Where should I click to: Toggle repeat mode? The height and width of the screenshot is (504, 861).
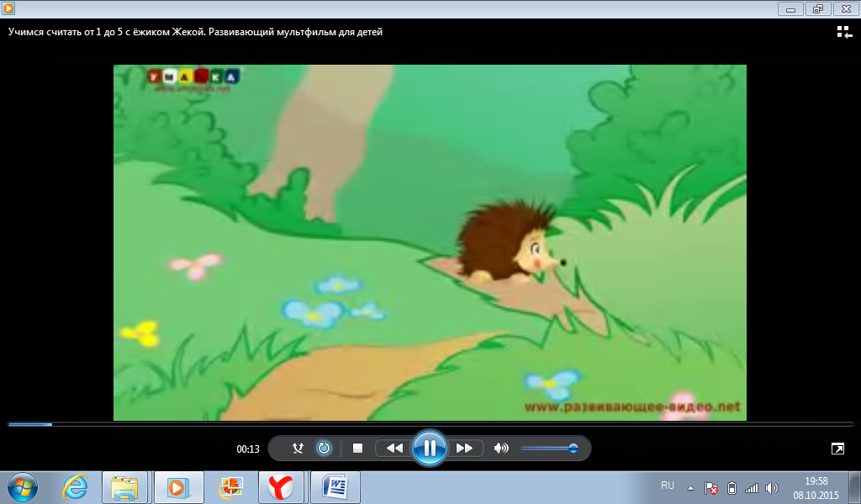(324, 448)
